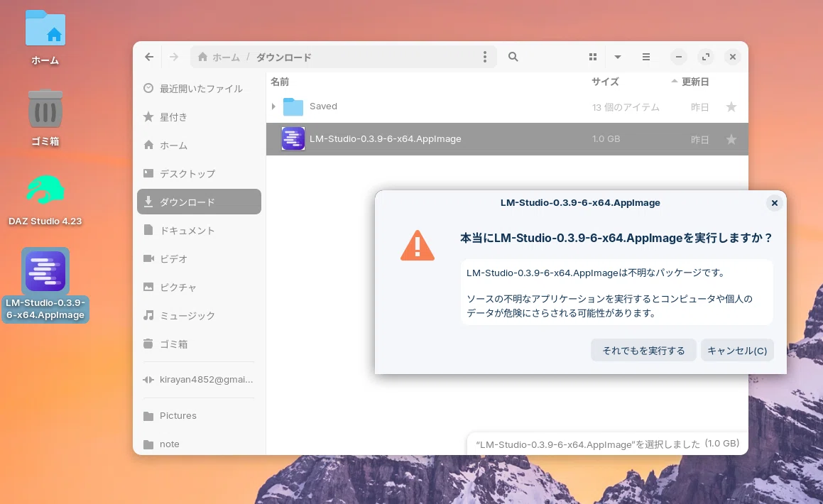Select the Saved folder icon
The image size is (823, 504).
coord(293,106)
